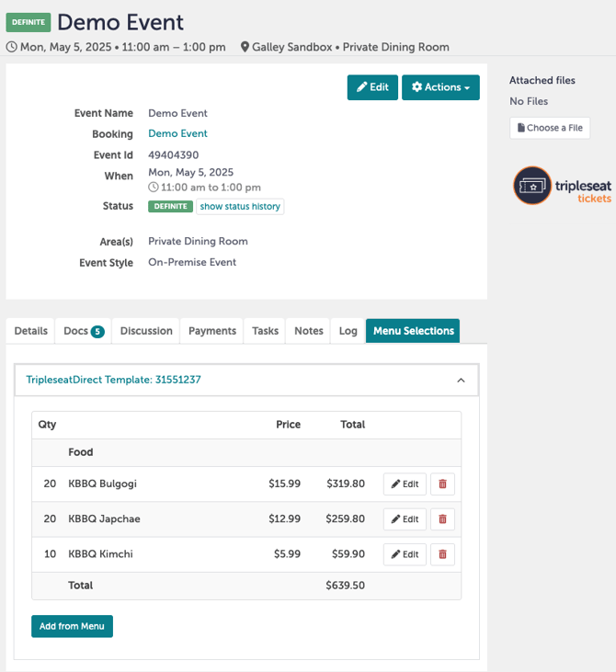Image resolution: width=616 pixels, height=672 pixels.
Task: Remove KBBQ Kimchi using trash icon
Action: point(442,554)
